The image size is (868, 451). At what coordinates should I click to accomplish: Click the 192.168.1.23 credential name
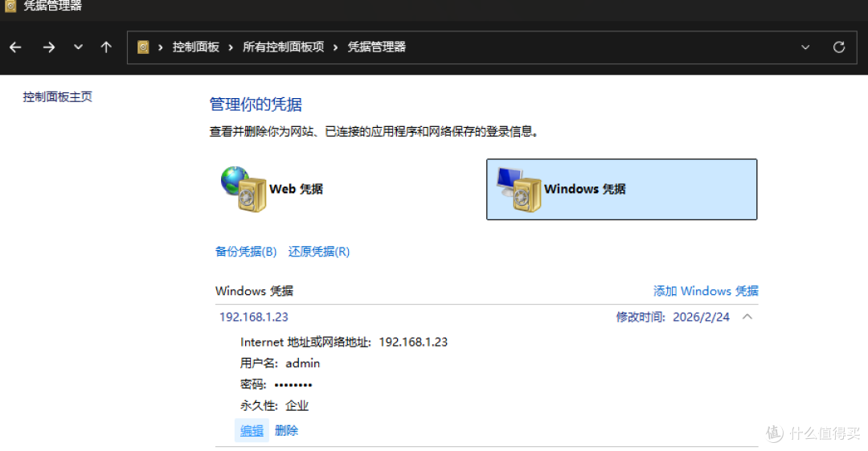pyautogui.click(x=253, y=317)
